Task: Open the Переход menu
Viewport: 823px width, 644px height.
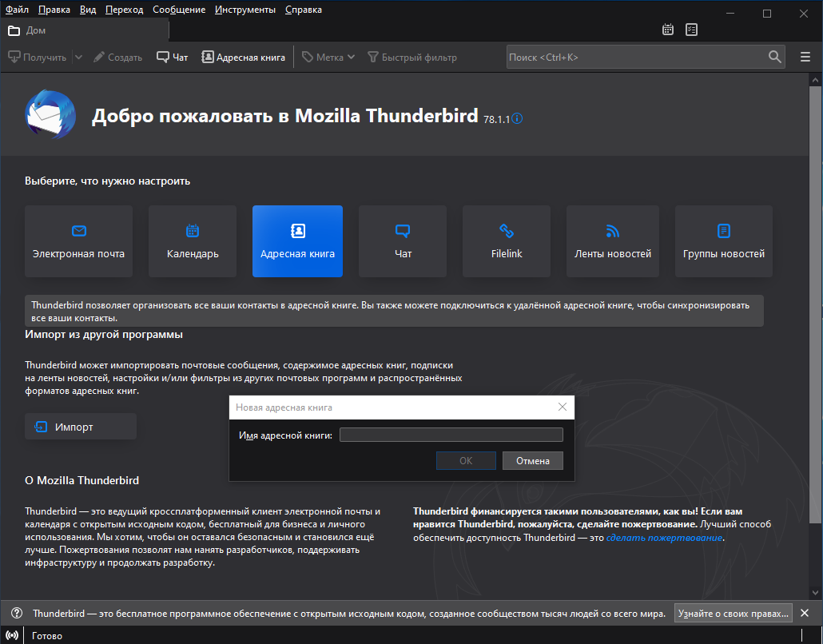Action: (x=125, y=10)
